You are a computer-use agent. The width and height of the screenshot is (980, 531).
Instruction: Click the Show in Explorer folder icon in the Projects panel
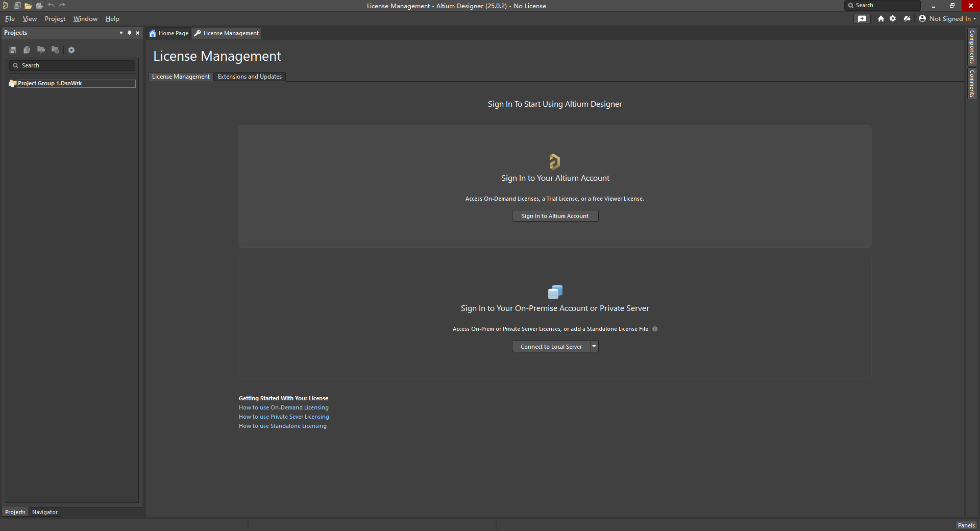(x=41, y=50)
